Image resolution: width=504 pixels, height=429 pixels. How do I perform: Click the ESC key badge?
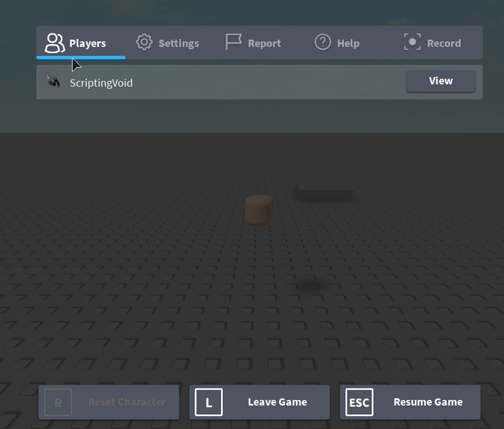pos(359,402)
